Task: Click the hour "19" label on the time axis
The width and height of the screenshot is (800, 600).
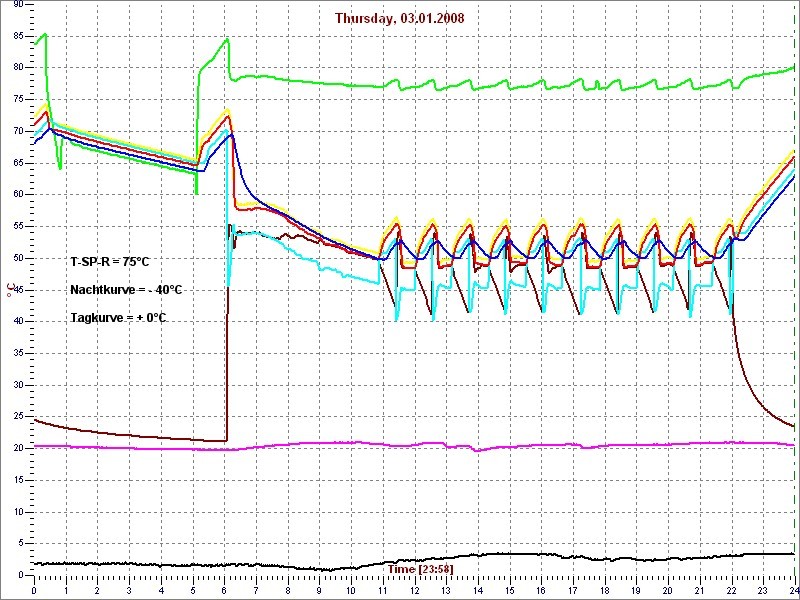Action: click(637, 591)
